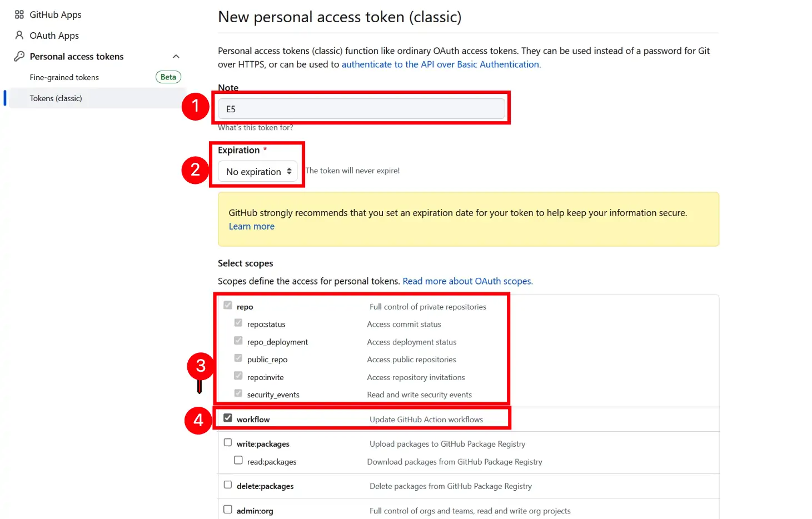The width and height of the screenshot is (812, 519).
Task: Toggle the repo scope checkbox
Action: [x=228, y=305]
